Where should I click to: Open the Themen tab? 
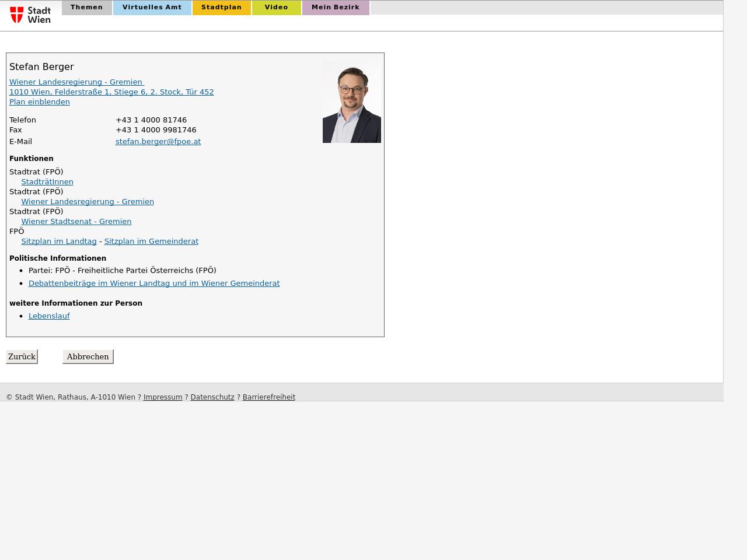86,8
